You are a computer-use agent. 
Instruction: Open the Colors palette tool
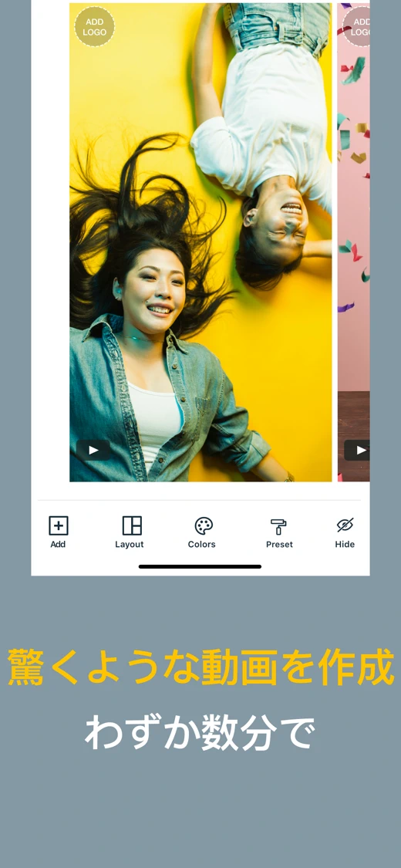204,526
